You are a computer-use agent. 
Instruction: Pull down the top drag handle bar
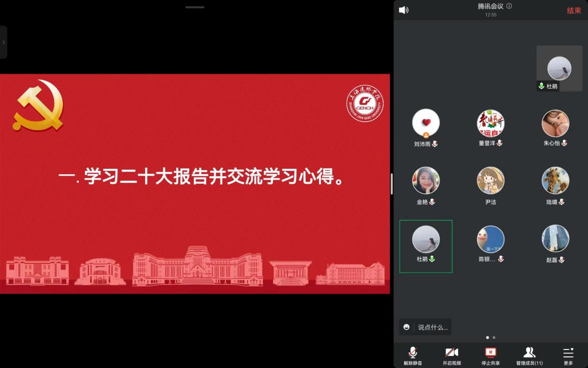click(x=194, y=7)
